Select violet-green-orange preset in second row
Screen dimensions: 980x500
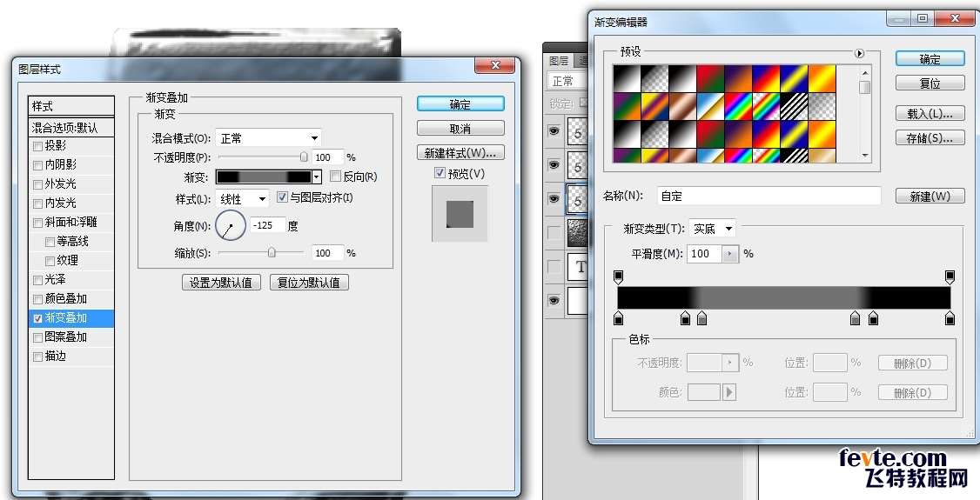tap(627, 106)
